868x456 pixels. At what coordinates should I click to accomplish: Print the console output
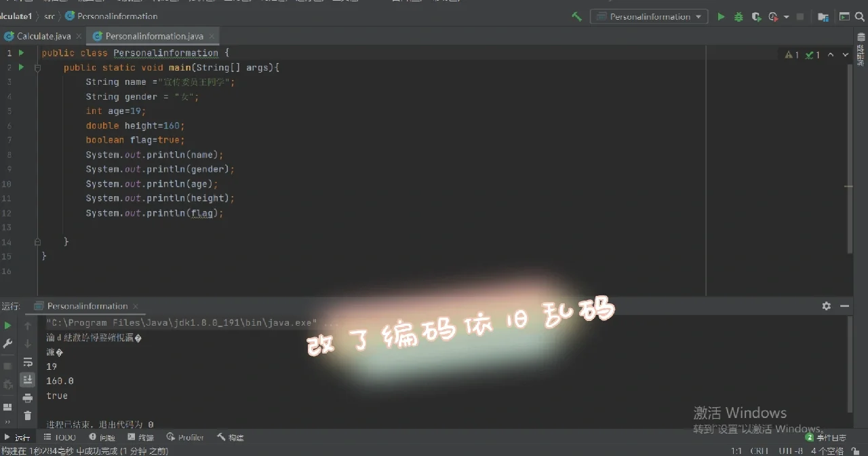[x=28, y=398]
